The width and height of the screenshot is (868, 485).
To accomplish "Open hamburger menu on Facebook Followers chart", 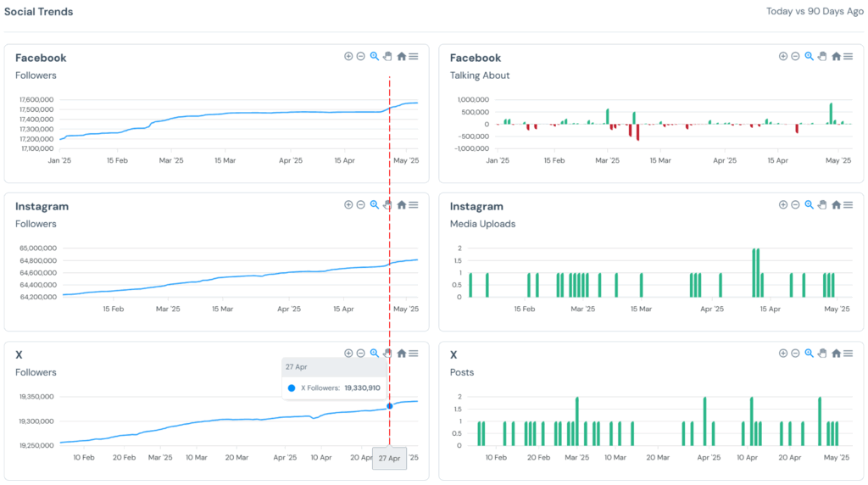I will coord(414,57).
